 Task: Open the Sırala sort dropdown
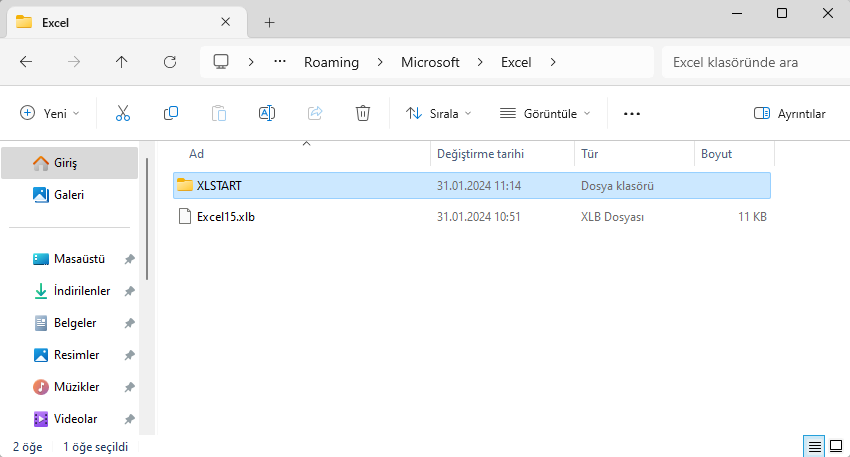439,113
